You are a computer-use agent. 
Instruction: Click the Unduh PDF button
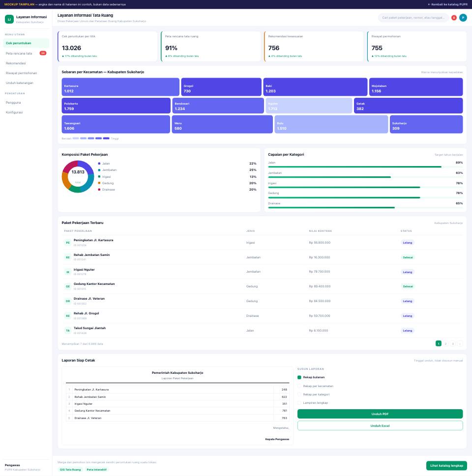(x=380, y=414)
